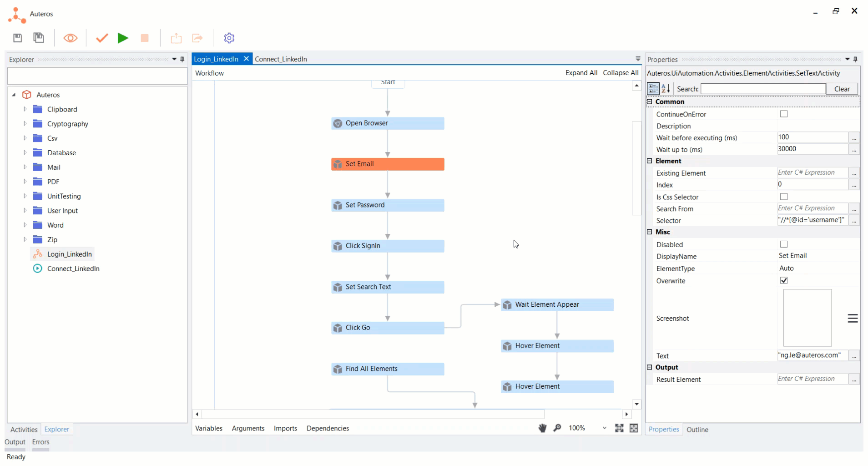The height and width of the screenshot is (466, 868).
Task: Select the Wait Element Appear activity
Action: pyautogui.click(x=557, y=305)
